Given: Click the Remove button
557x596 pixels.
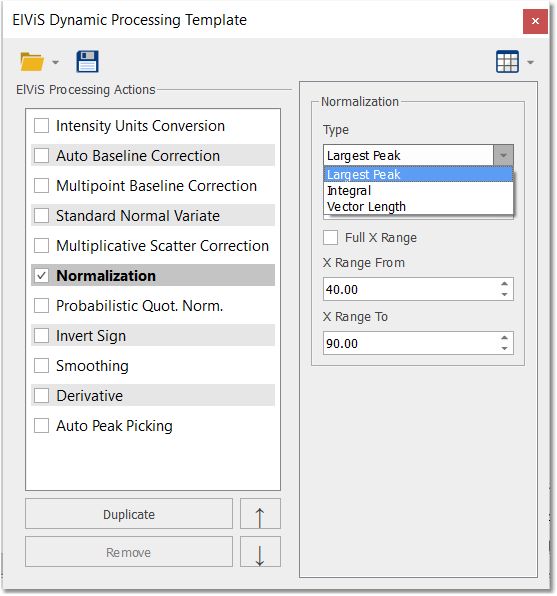Looking at the screenshot, I should pyautogui.click(x=129, y=552).
